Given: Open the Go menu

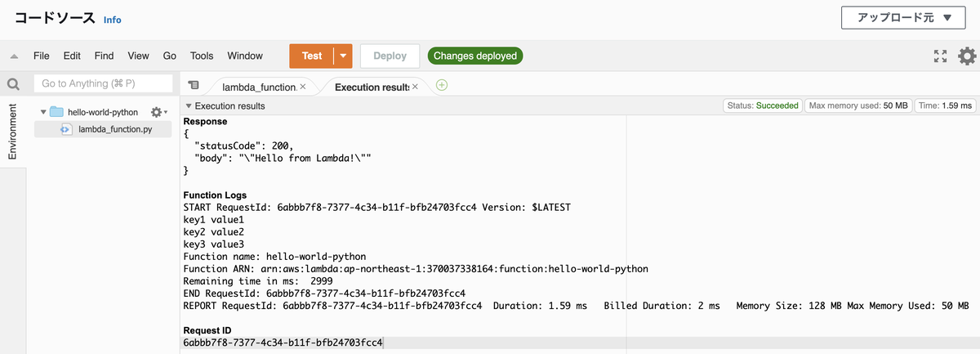Looking at the screenshot, I should (170, 56).
